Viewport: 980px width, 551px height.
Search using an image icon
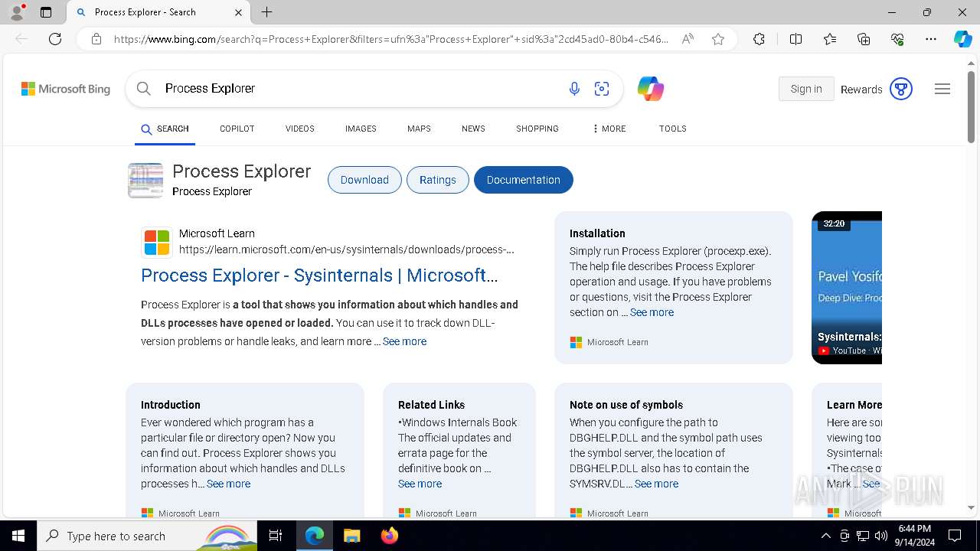tap(602, 89)
